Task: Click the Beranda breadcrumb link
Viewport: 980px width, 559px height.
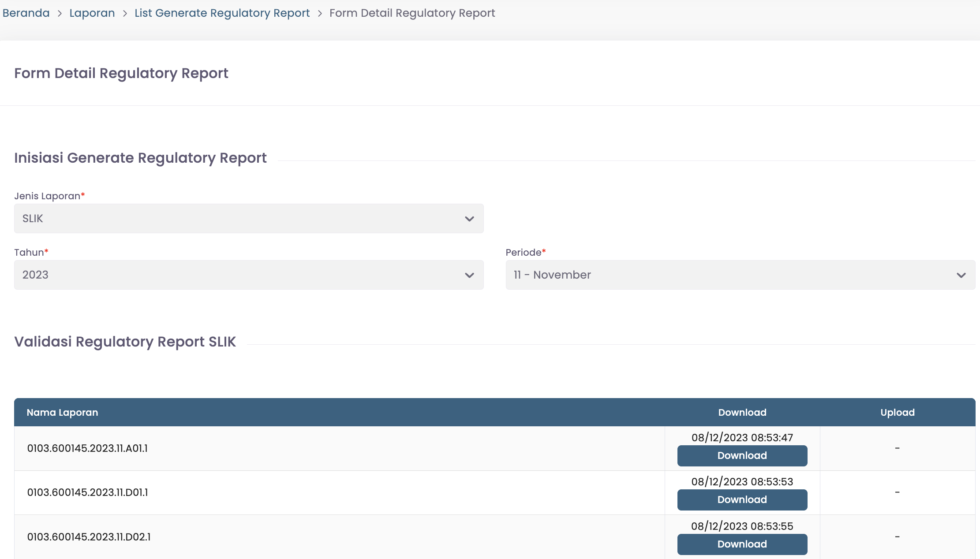Action: [26, 13]
